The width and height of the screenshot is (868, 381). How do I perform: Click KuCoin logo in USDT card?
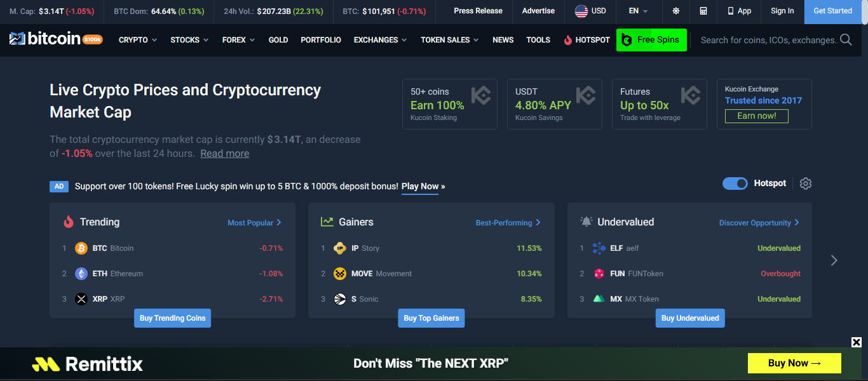tap(585, 95)
